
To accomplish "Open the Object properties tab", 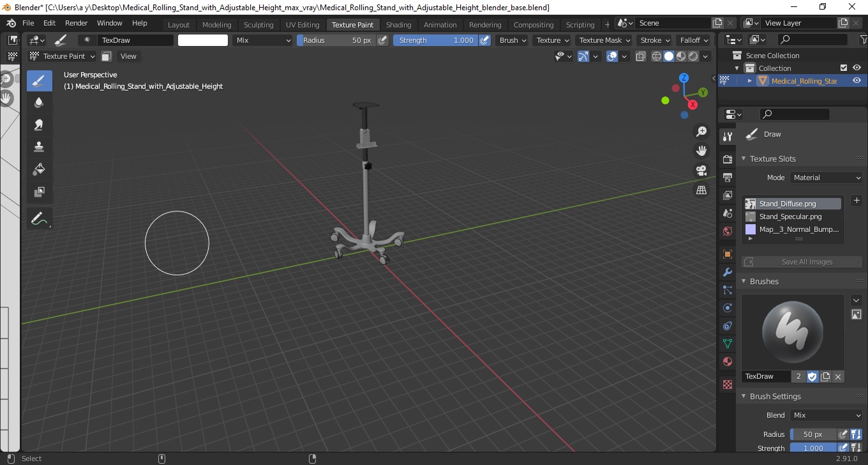I will tap(727, 254).
